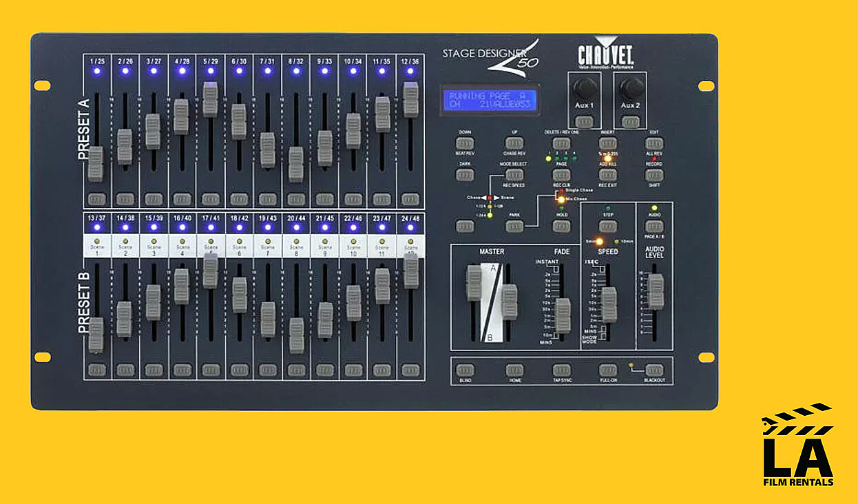
Task: Push the RECORD / SHIFT button
Action: (654, 175)
